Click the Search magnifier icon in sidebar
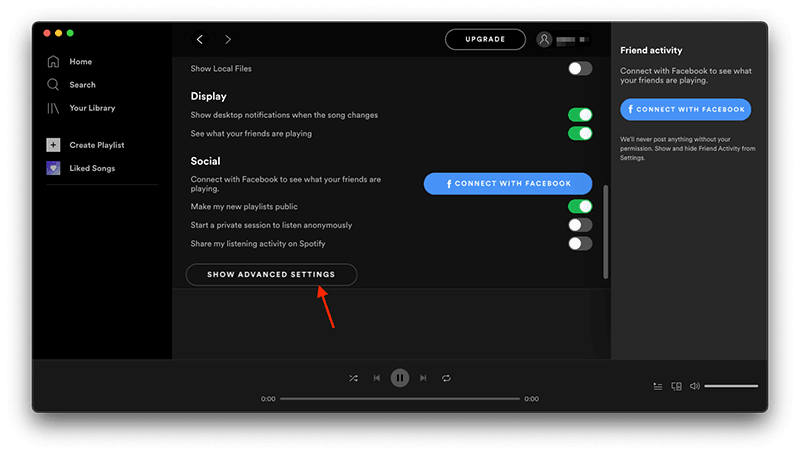The height and width of the screenshot is (455, 800). pos(53,85)
